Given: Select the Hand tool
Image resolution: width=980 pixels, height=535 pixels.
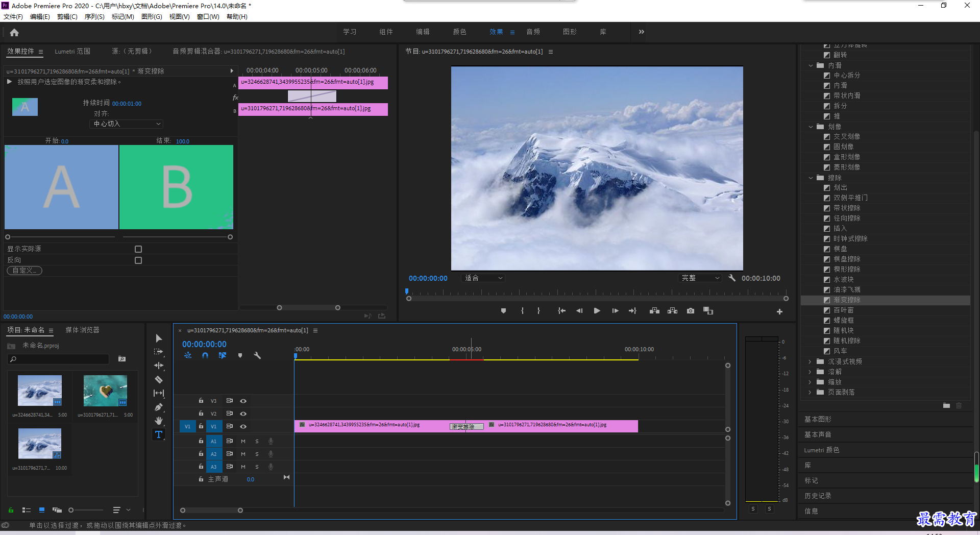Looking at the screenshot, I should [x=159, y=421].
